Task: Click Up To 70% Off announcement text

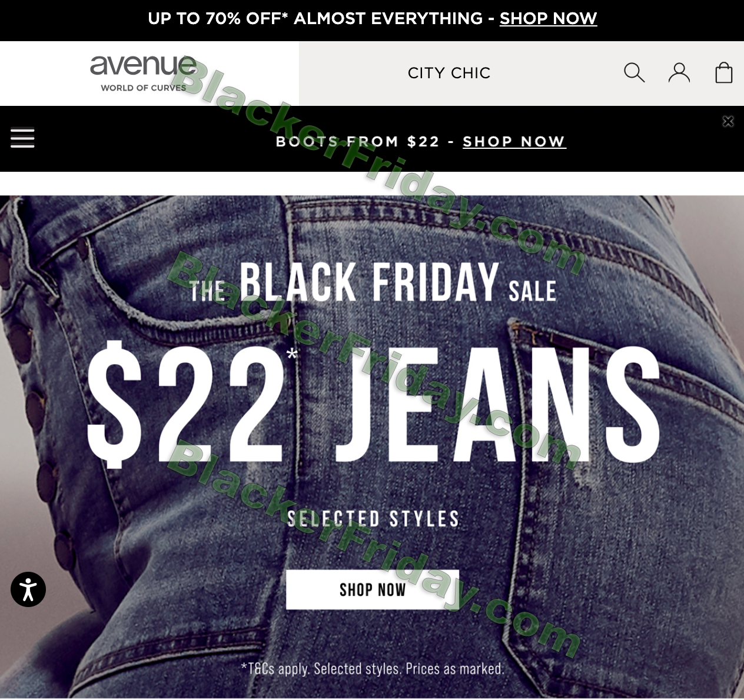Action: [315, 18]
